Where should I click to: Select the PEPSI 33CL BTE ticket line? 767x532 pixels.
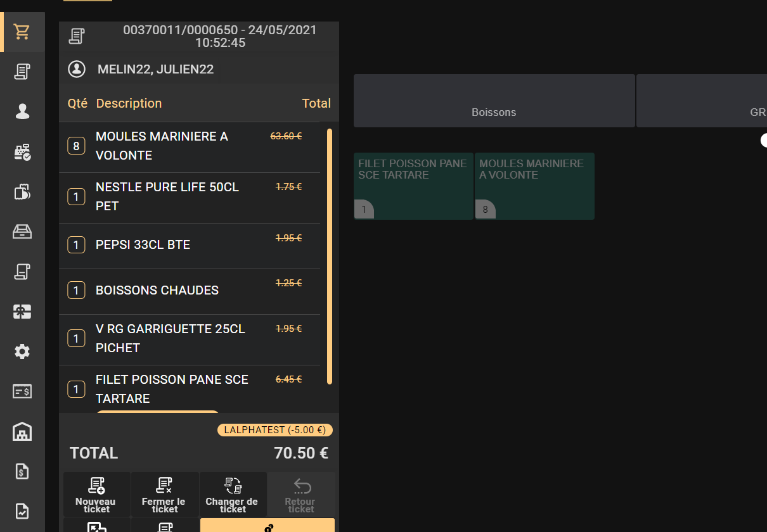[x=190, y=246]
